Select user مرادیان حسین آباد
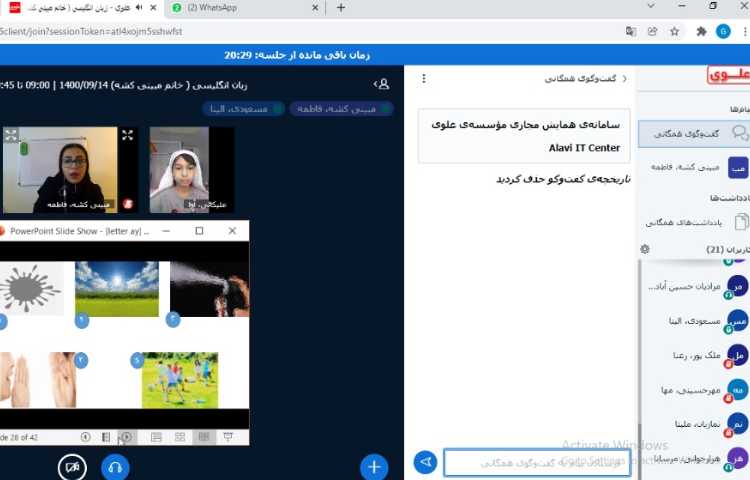The height and width of the screenshot is (480, 750). [695, 286]
